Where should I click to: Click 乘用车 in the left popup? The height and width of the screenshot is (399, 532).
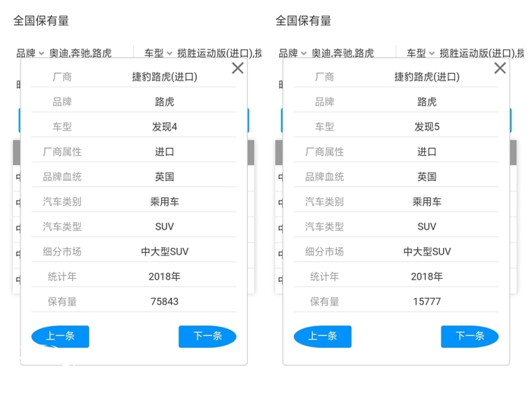pos(165,202)
